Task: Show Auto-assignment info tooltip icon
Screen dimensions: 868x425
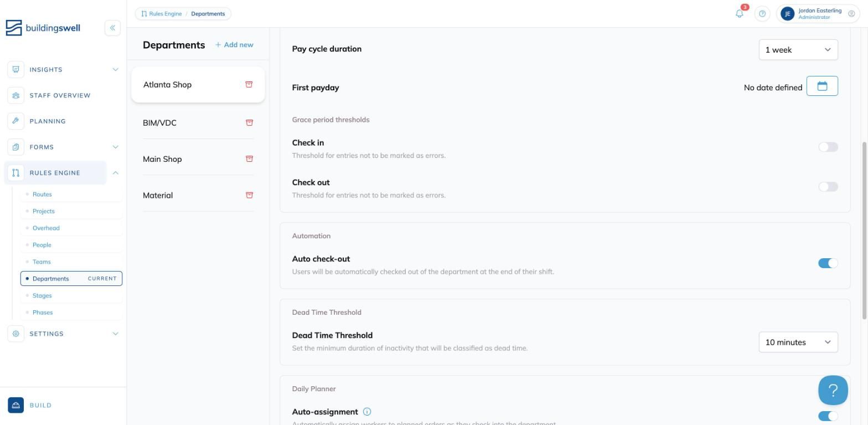Action: pyautogui.click(x=367, y=412)
